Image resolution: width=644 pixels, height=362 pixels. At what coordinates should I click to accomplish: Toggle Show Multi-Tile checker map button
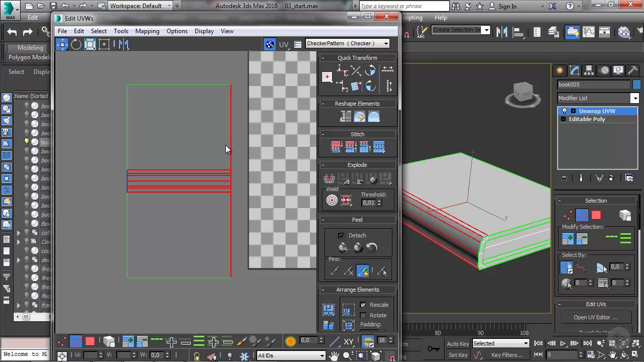coord(270,44)
